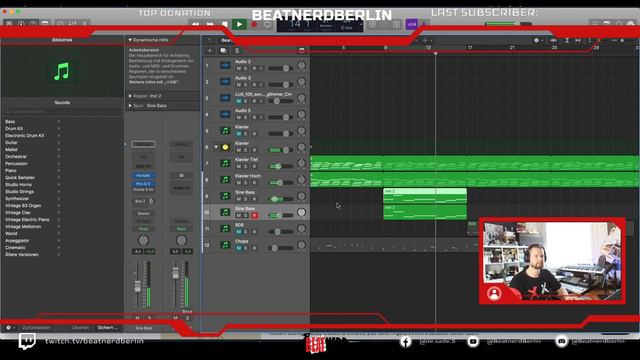Click Klavier Tief instrument icon
Image resolution: width=640 pixels, height=360 pixels.
coord(225,163)
